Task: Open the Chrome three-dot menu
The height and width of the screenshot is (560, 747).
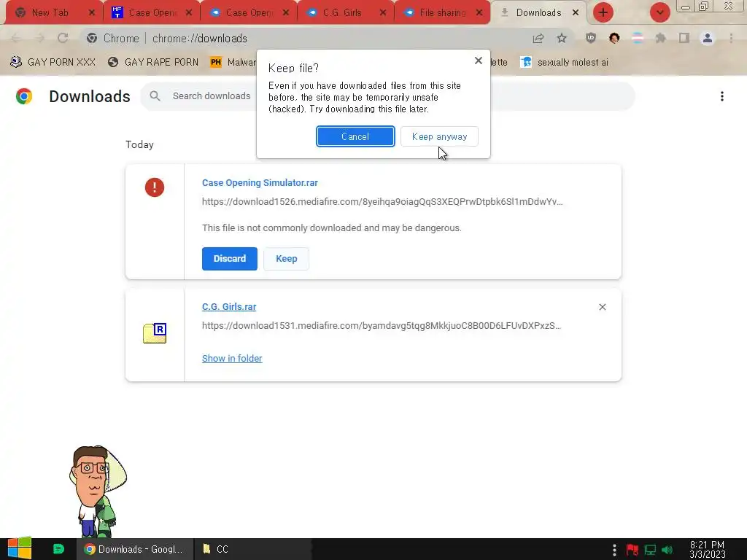Action: [x=731, y=38]
